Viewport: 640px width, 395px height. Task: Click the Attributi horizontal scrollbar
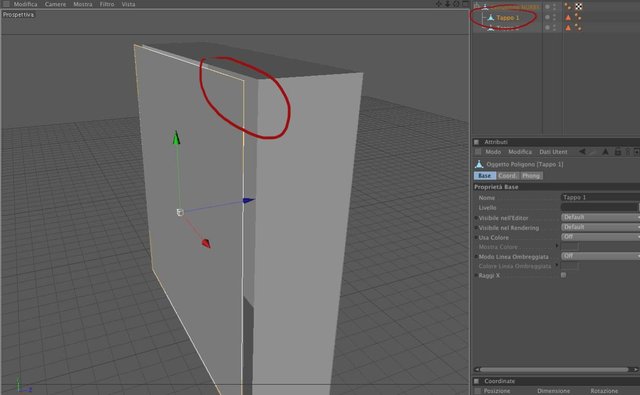click(x=555, y=369)
